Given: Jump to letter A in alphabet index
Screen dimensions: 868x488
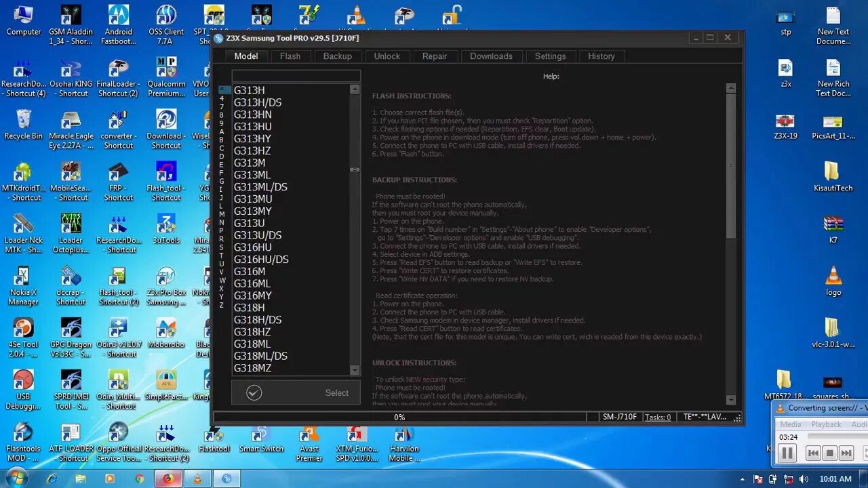Looking at the screenshot, I should click(221, 131).
